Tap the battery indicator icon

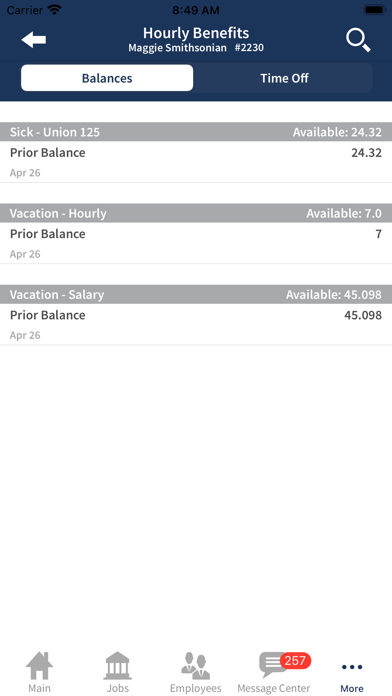coord(375,10)
